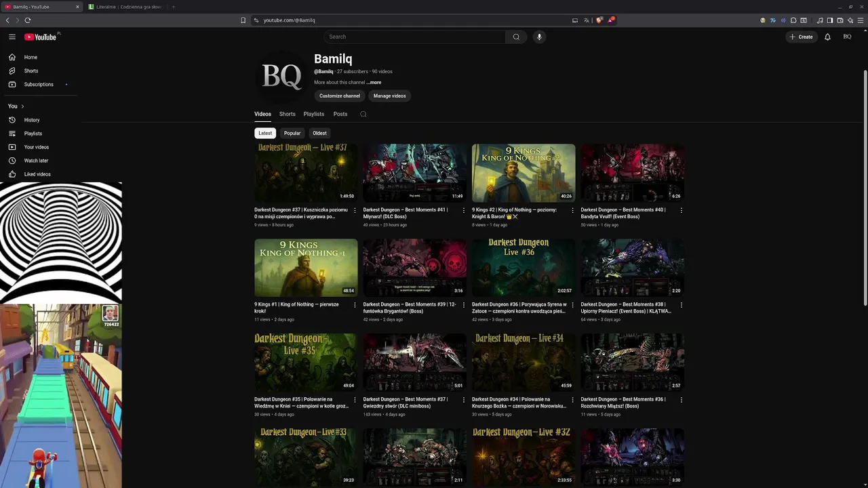The image size is (868, 488).
Task: Switch to the Shorts channel tab
Action: [x=288, y=114]
